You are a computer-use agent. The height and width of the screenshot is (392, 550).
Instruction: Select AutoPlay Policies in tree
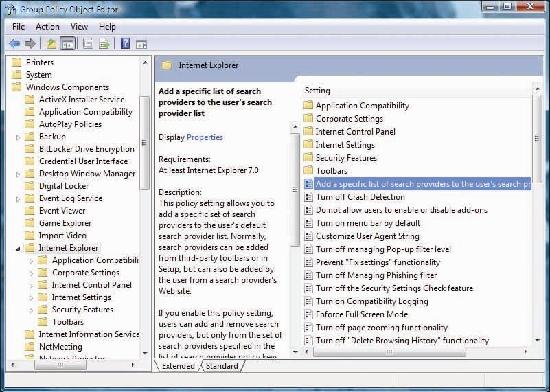tap(70, 124)
